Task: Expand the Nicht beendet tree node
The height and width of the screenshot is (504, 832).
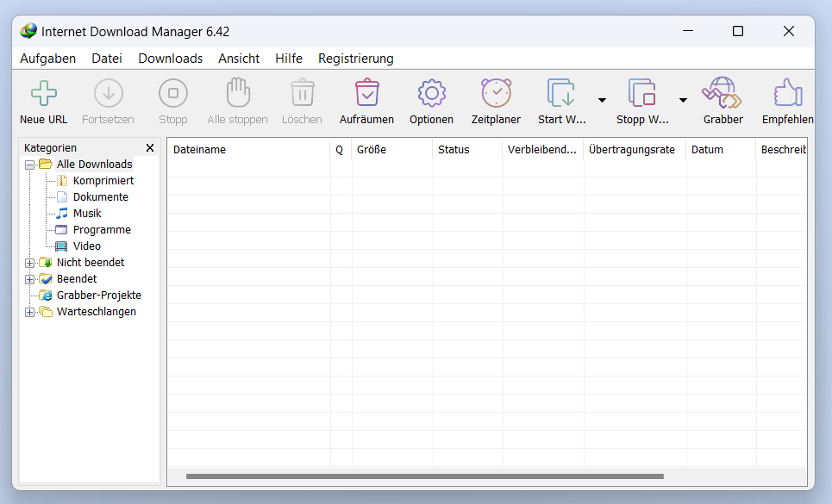Action: [29, 264]
